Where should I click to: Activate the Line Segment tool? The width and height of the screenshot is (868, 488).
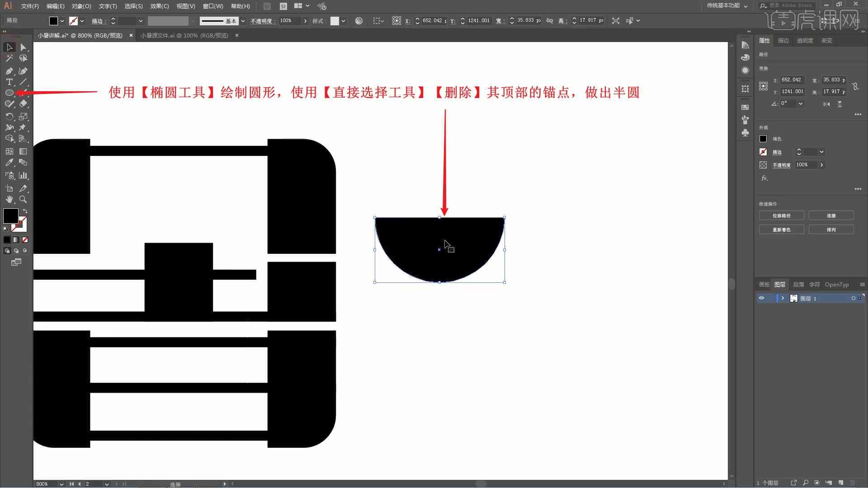[x=23, y=82]
